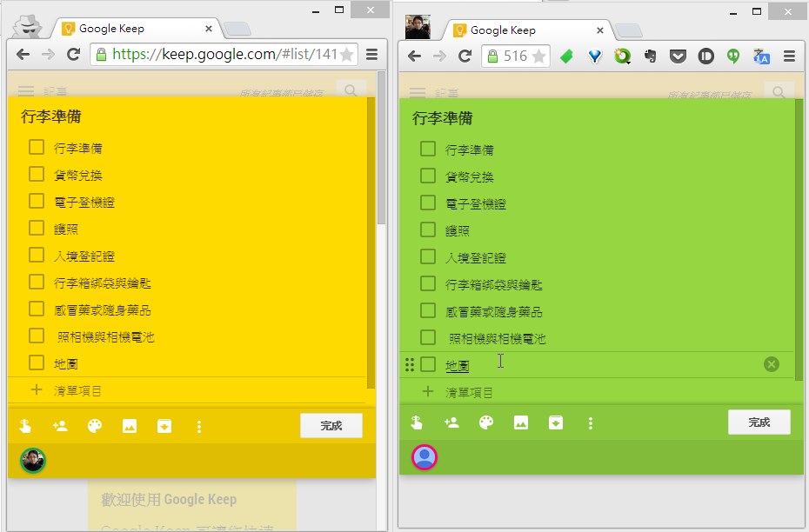The image size is (809, 532).
Task: Switch to the Google Keep tab in right window
Action: point(528,30)
